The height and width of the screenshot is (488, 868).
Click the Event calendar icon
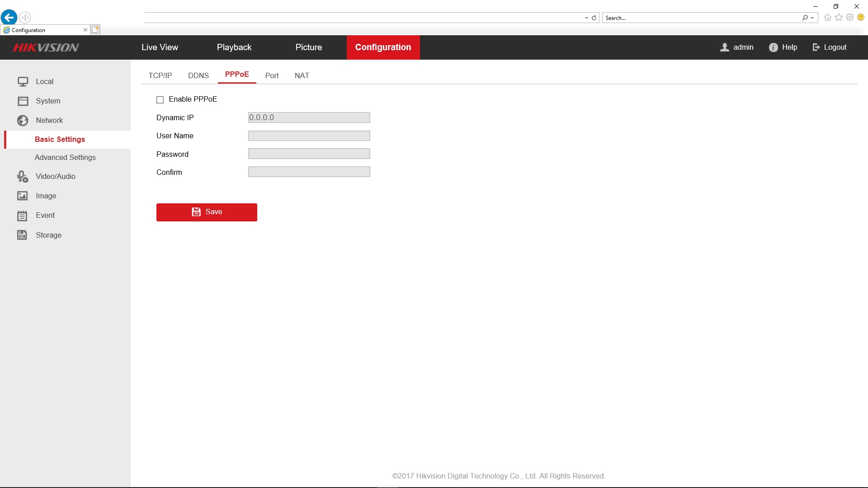click(x=23, y=216)
